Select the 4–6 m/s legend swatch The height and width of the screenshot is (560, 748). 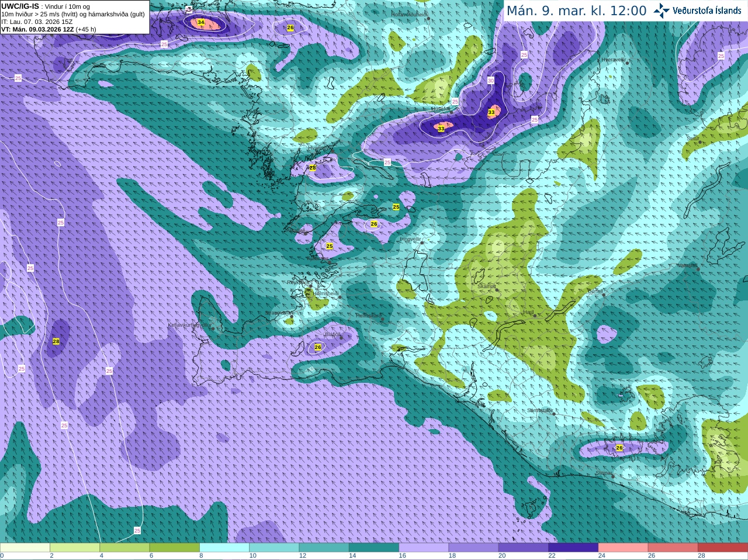[x=124, y=548]
